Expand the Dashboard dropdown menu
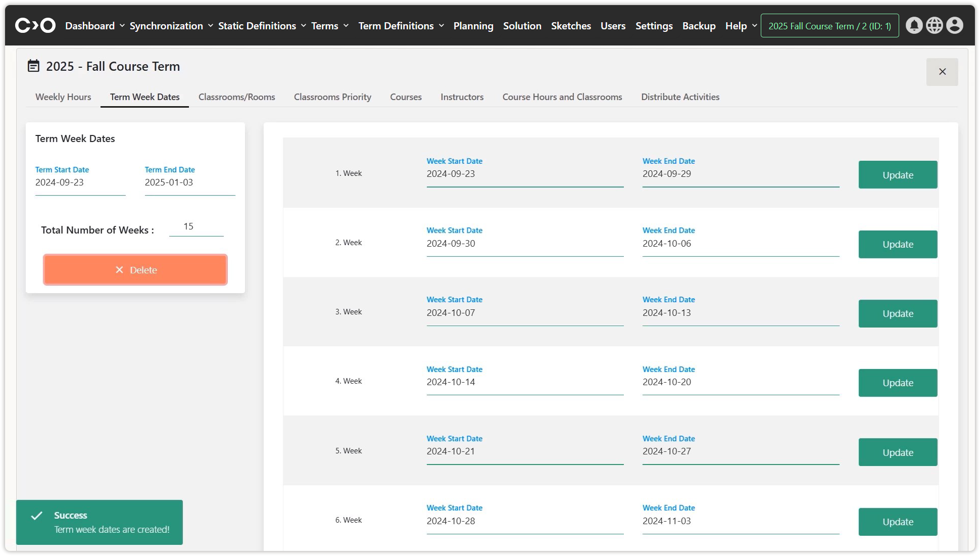Screen dimensions: 980x556 point(94,26)
